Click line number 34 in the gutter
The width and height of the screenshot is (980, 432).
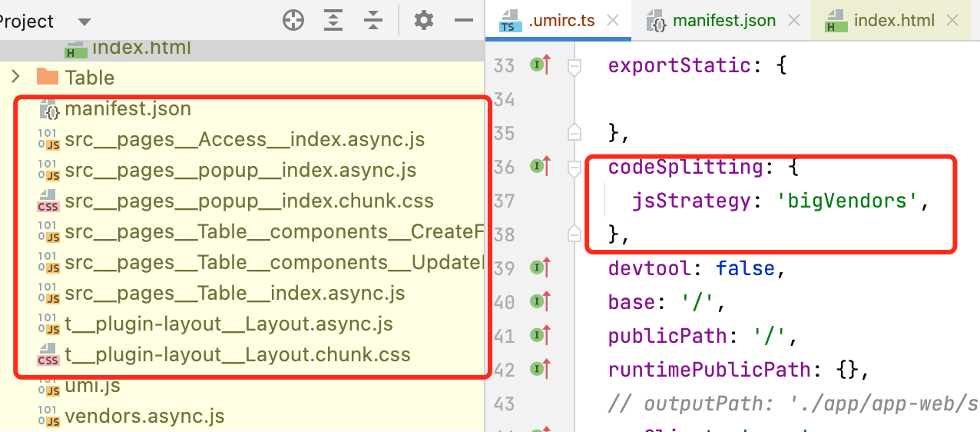(503, 100)
